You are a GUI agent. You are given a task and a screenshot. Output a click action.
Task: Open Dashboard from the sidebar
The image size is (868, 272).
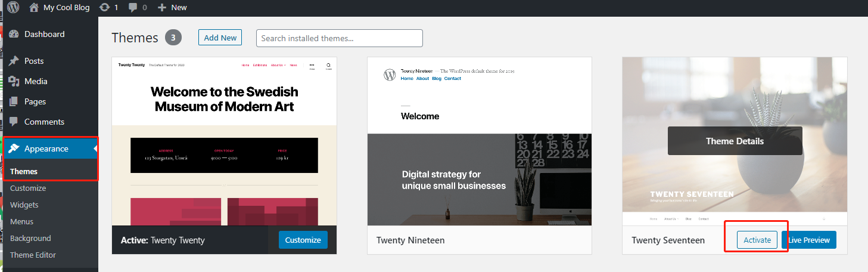pyautogui.click(x=44, y=34)
